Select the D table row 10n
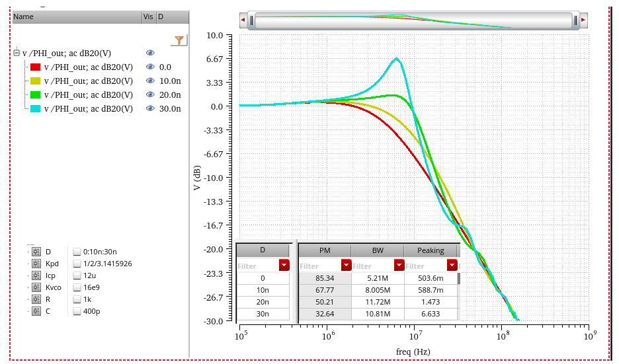Image resolution: width=619 pixels, height=364 pixels. [263, 290]
